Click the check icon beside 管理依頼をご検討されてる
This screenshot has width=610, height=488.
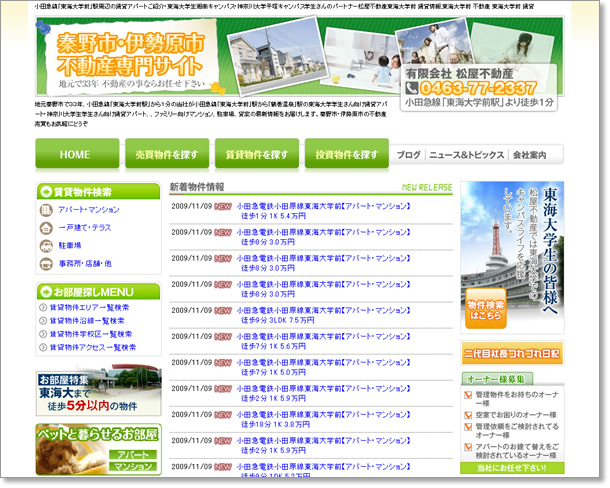coord(468,427)
